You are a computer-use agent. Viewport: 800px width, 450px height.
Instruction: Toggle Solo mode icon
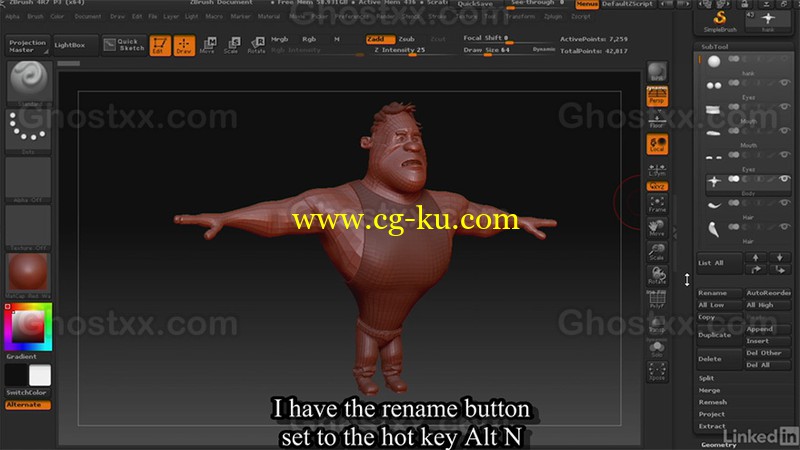(657, 349)
